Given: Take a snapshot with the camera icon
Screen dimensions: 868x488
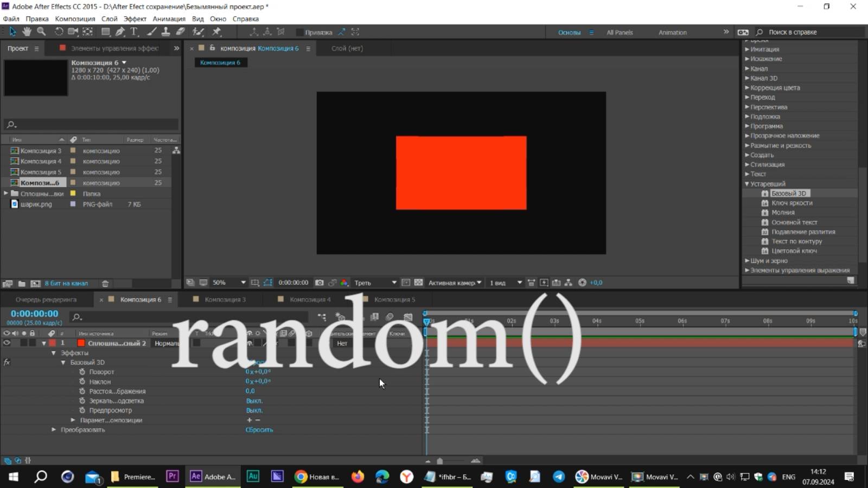Looking at the screenshot, I should pyautogui.click(x=320, y=282).
